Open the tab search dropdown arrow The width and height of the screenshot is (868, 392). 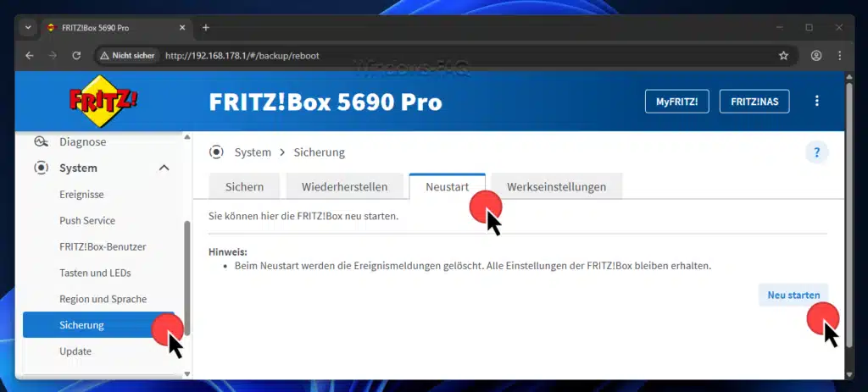(x=28, y=28)
